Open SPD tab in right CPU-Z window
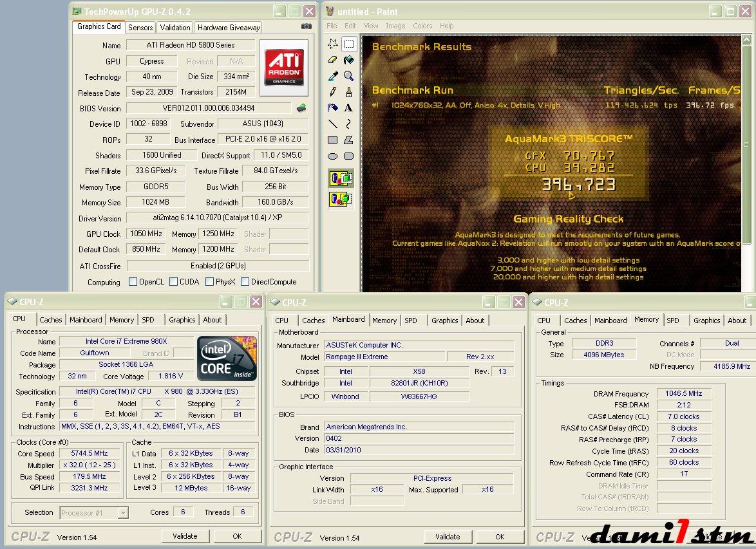This screenshot has height=549, width=756. pos(672,320)
